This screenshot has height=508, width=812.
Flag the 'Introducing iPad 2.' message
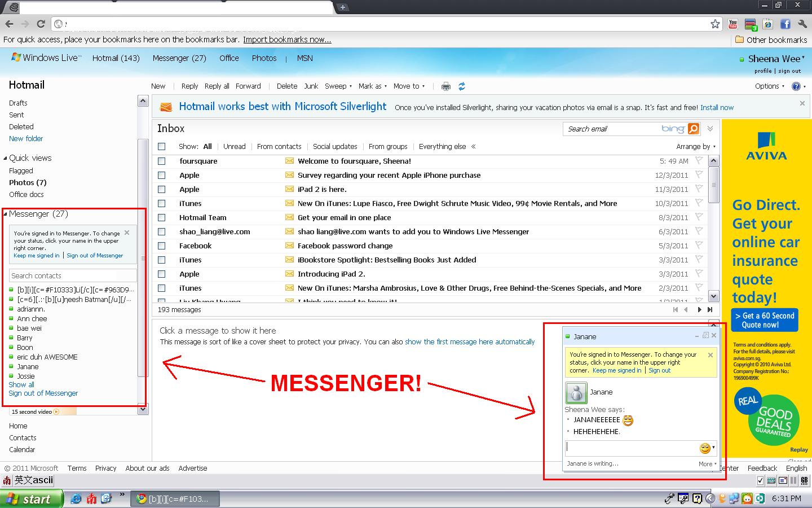699,273
